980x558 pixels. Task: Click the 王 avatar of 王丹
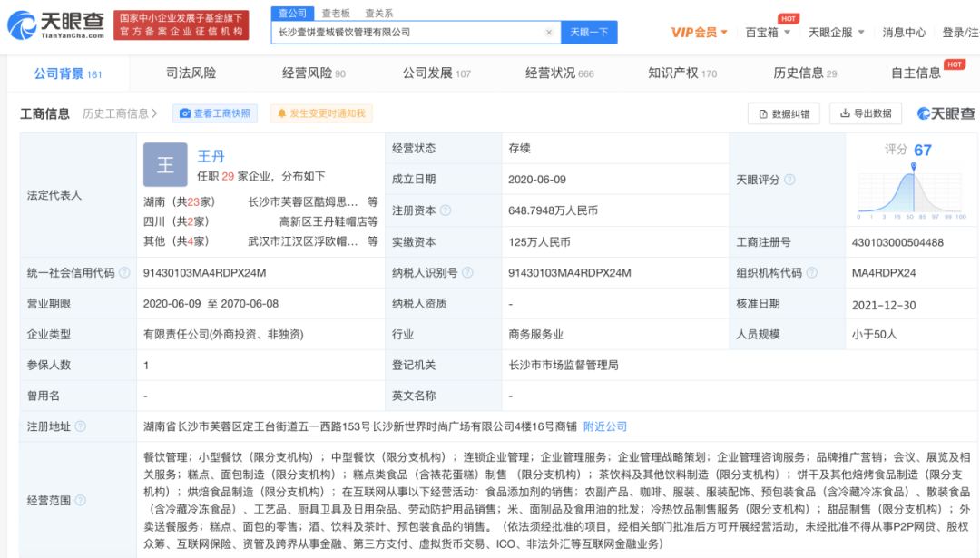(165, 165)
